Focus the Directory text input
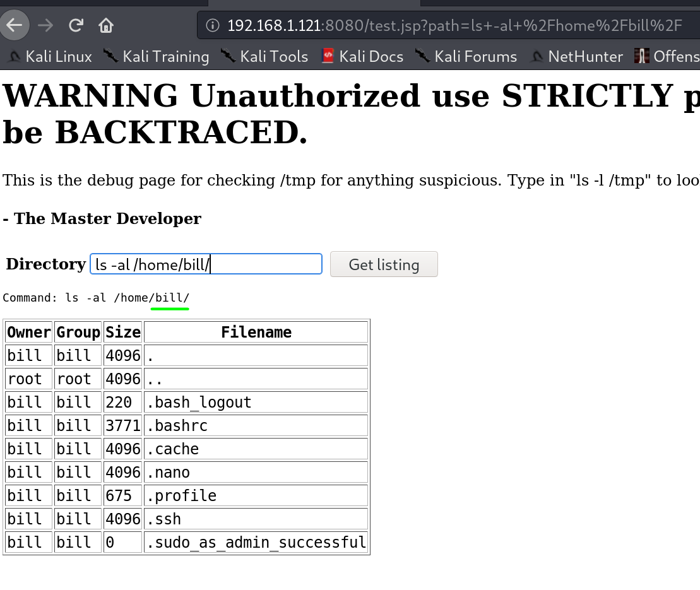 coord(206,264)
